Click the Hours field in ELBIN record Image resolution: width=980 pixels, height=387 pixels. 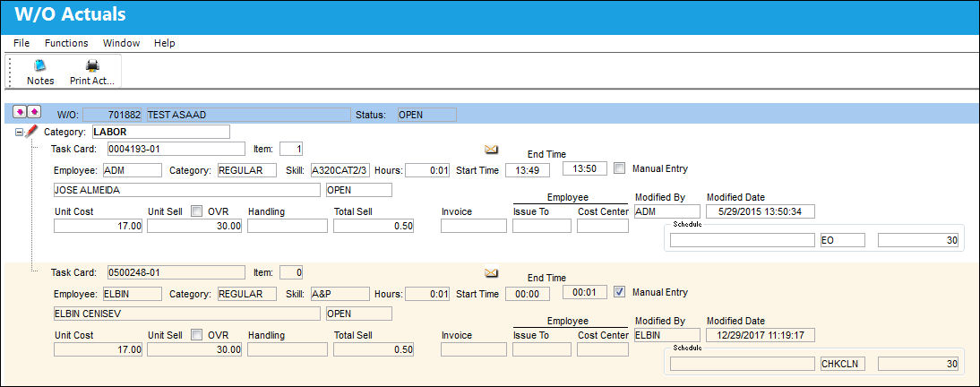(x=427, y=294)
